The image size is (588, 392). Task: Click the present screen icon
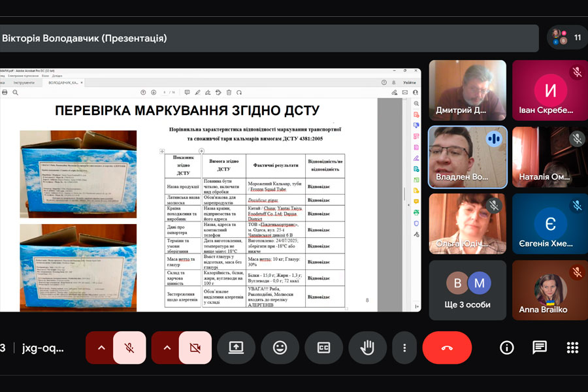[x=237, y=348]
